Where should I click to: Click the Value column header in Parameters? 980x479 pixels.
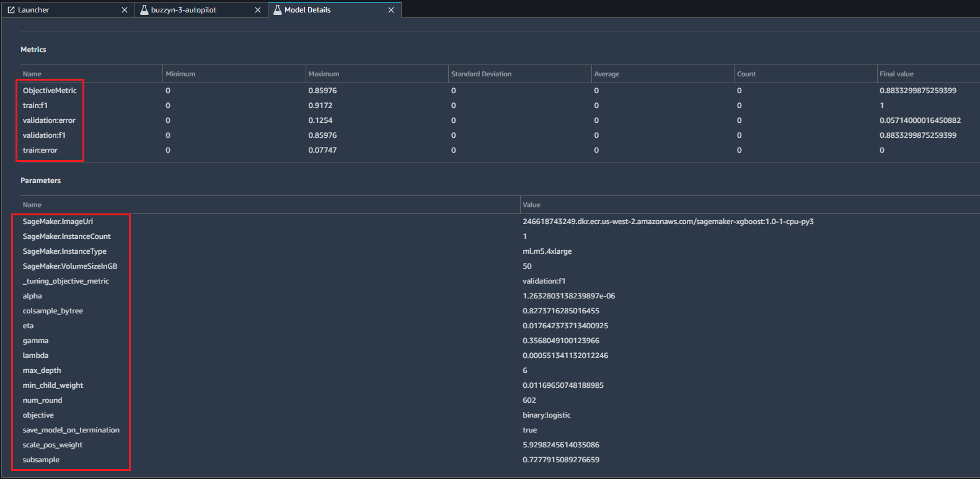[531, 205]
